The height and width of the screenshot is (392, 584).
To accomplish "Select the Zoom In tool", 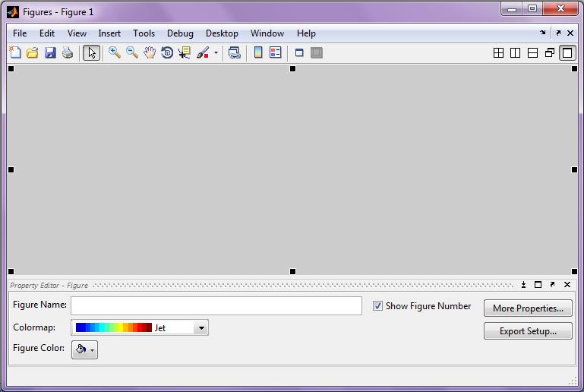I will click(x=115, y=52).
